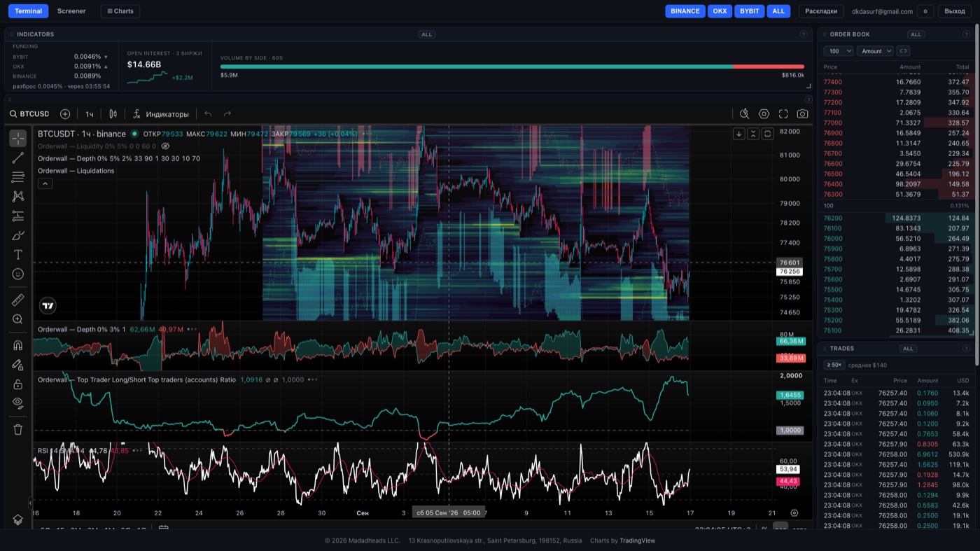This screenshot has width=980, height=551.
Task: Toggle the OKX exchange filter
Action: point(720,11)
